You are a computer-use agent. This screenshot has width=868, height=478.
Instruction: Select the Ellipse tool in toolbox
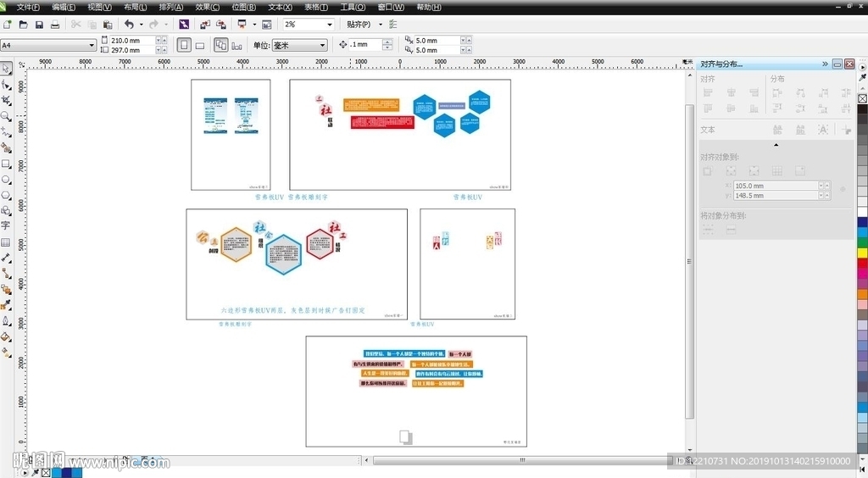pos(6,180)
